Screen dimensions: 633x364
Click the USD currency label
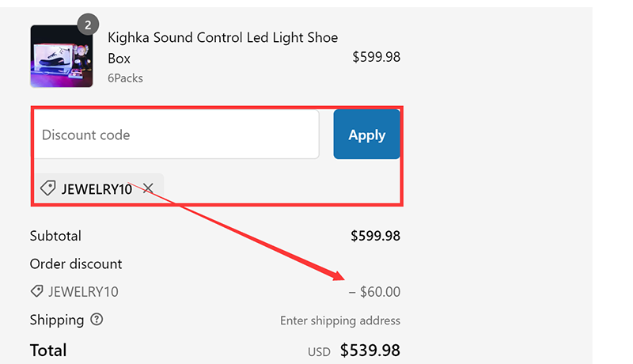coord(319,351)
